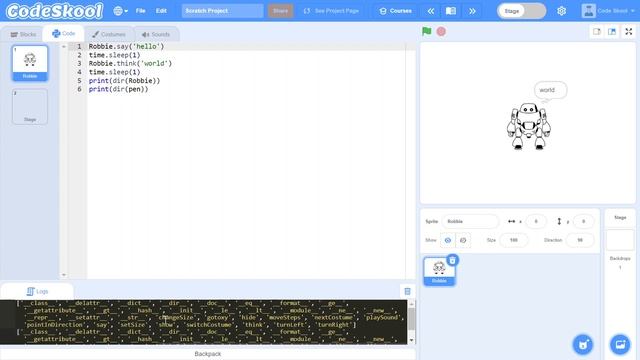Click the Robbie robot on stage
The height and width of the screenshot is (360, 640).
[x=529, y=126]
